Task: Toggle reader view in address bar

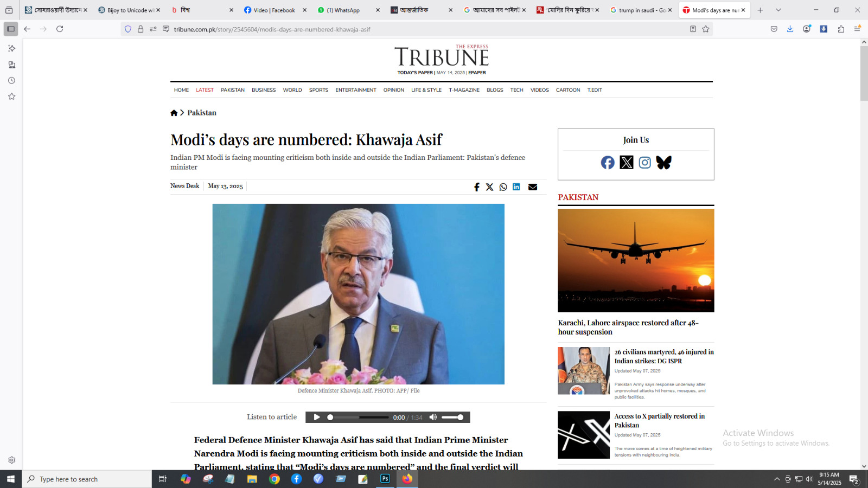Action: click(x=693, y=29)
